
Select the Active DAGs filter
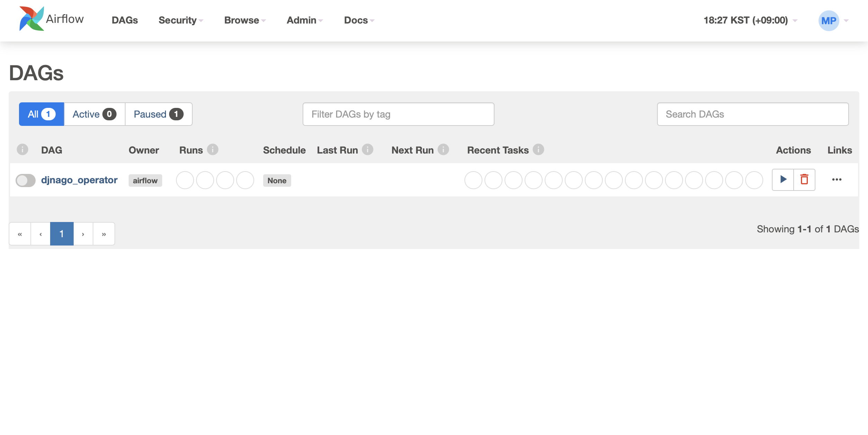point(94,114)
